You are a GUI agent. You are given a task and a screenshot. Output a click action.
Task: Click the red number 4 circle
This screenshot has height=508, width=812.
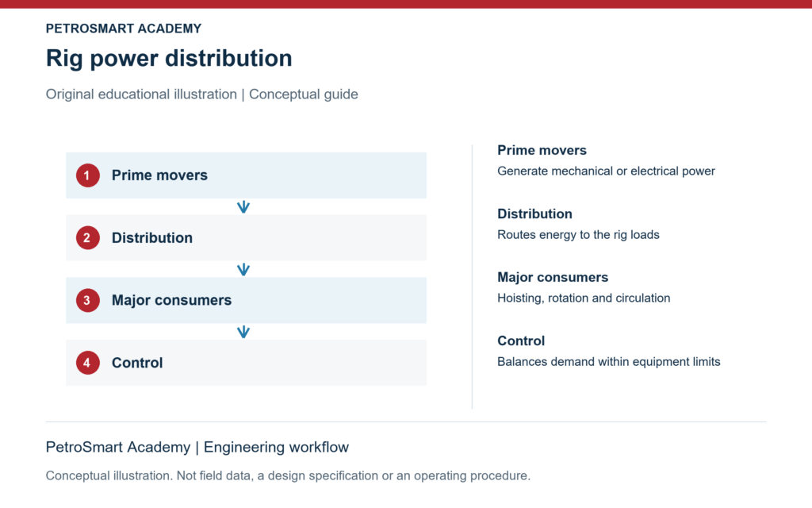click(87, 363)
